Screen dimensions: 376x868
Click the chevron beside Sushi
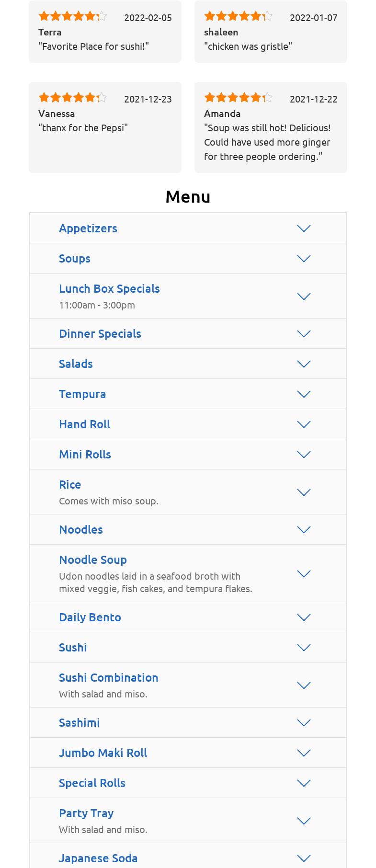[x=304, y=648]
